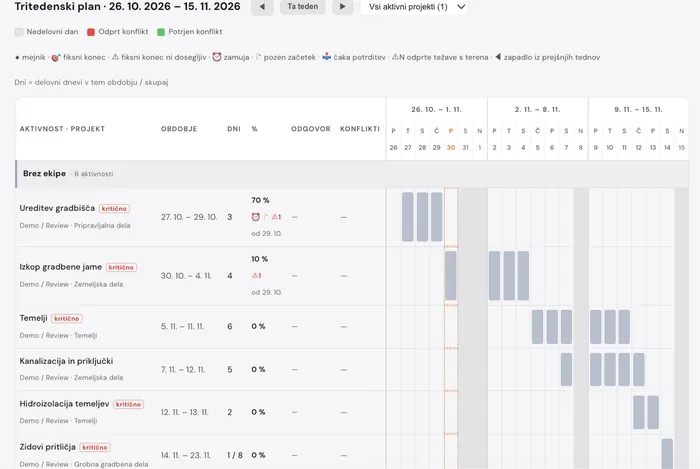700x469 pixels.
Task: Click the warning icon beside 'fiksni konec ni dosegljiv'
Action: (115, 57)
